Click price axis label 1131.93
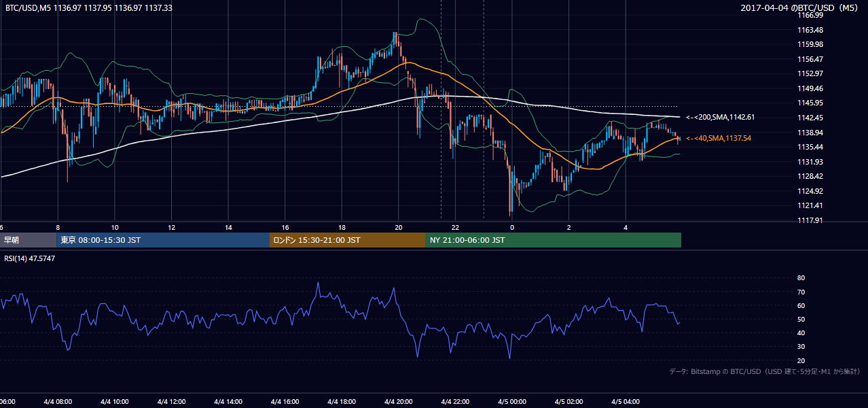The width and height of the screenshot is (868, 408). point(810,162)
